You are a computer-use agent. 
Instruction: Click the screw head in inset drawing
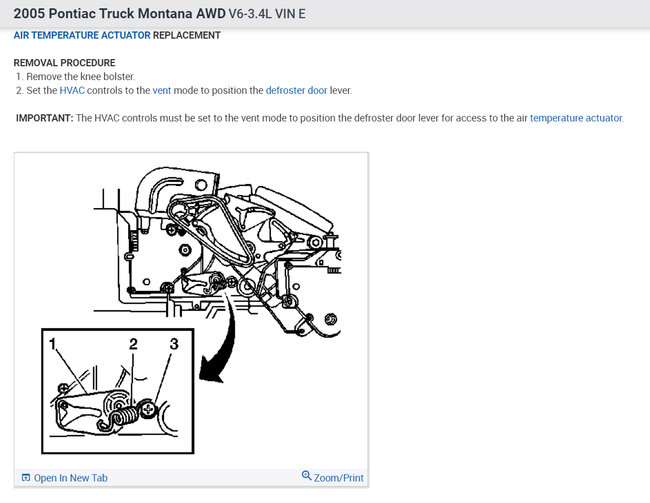click(148, 409)
